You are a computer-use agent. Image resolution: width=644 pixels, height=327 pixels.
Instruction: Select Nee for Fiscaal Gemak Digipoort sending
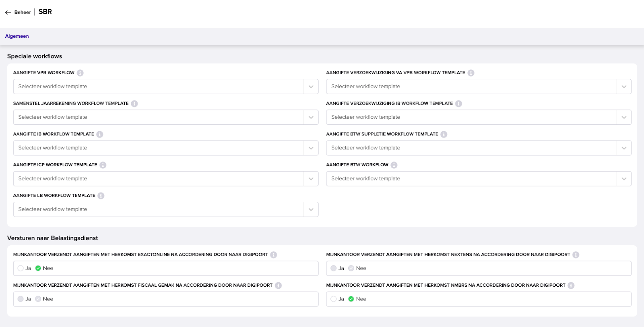(x=38, y=299)
